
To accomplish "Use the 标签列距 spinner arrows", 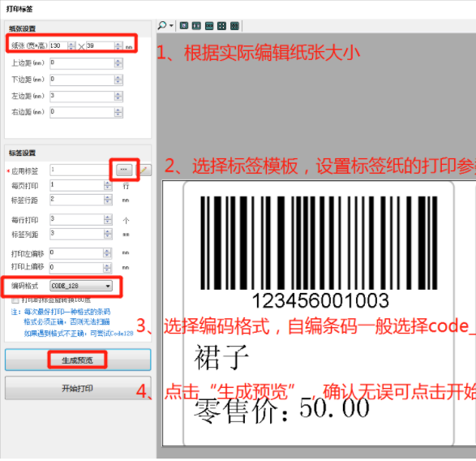I will click(x=108, y=234).
